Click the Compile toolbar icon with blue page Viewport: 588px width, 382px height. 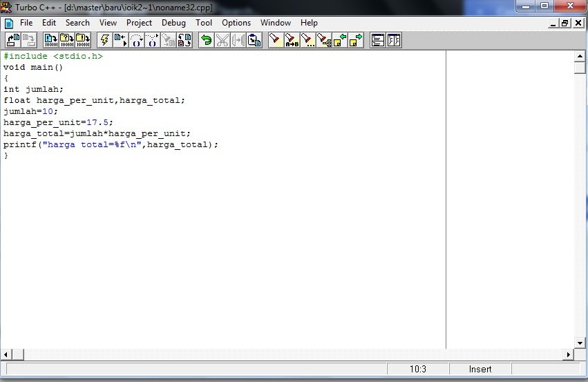[x=51, y=40]
